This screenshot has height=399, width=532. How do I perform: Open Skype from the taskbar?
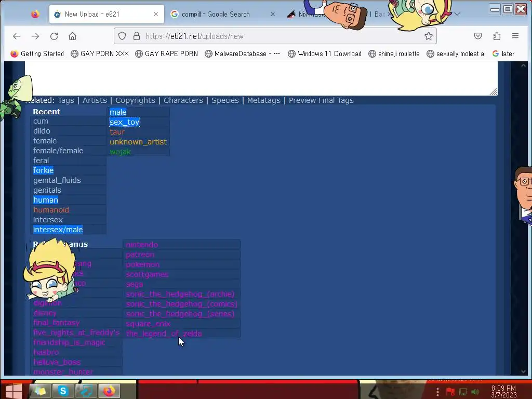coord(63,391)
